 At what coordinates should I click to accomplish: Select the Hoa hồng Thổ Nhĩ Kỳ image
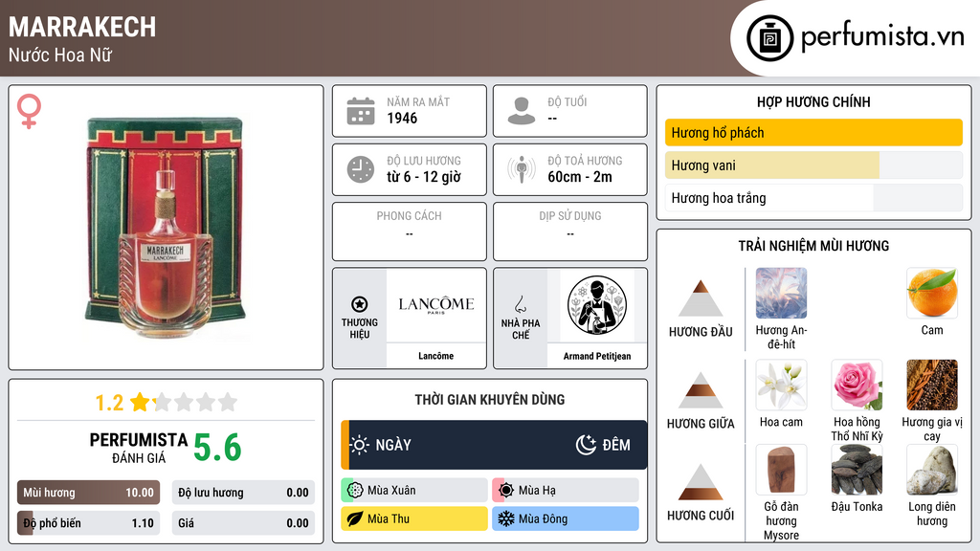[857, 386]
